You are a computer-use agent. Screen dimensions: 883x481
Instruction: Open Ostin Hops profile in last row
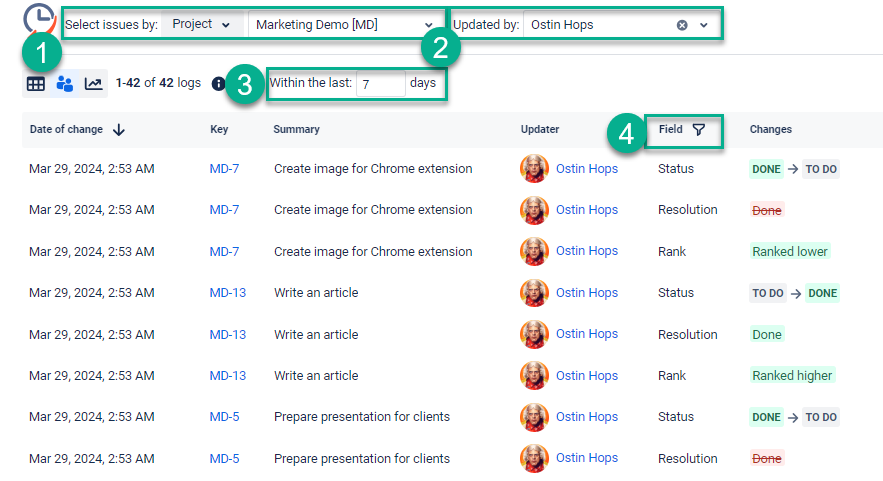click(586, 458)
